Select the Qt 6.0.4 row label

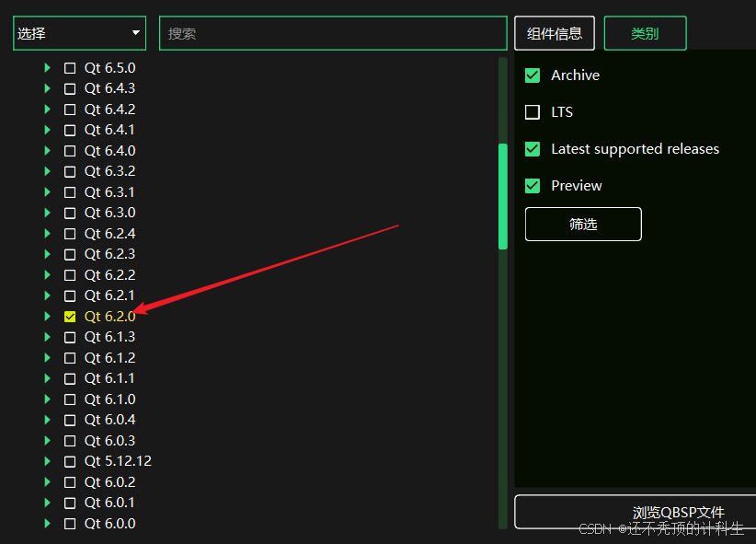pos(110,420)
